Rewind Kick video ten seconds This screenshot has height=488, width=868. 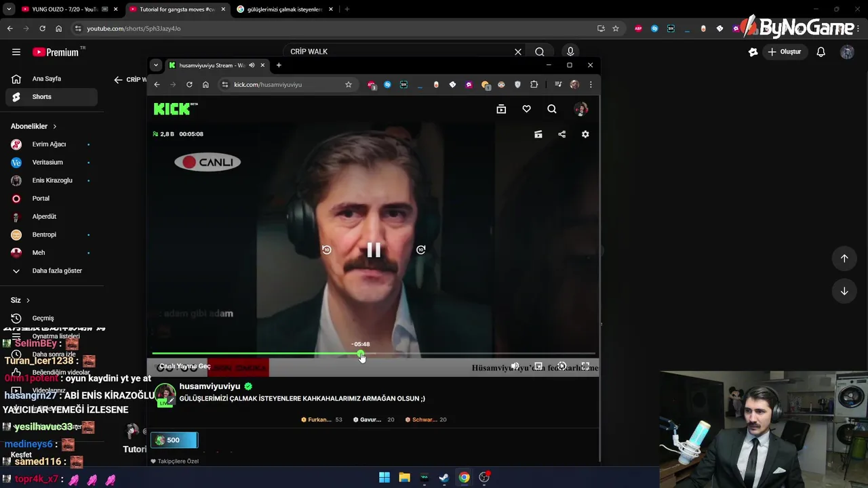pos(326,250)
